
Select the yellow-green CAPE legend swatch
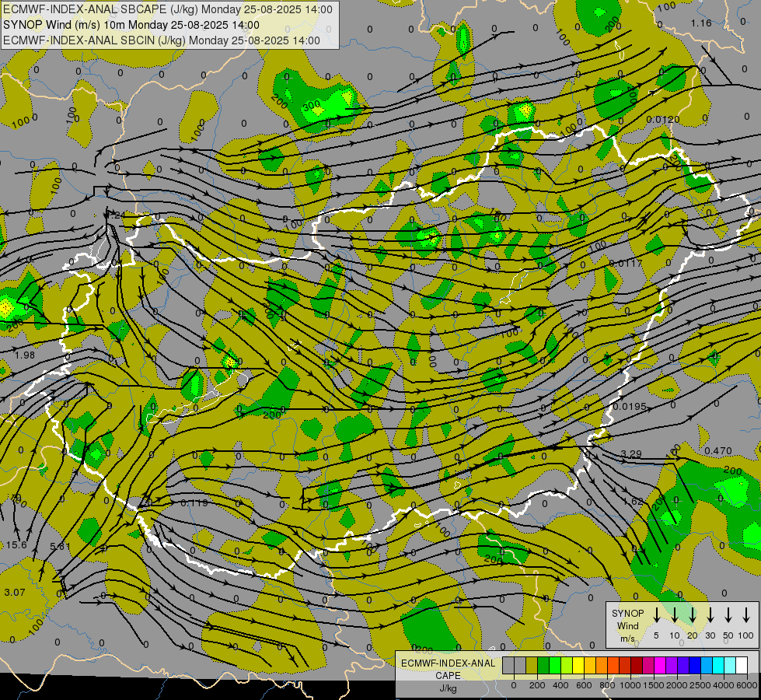click(x=567, y=665)
